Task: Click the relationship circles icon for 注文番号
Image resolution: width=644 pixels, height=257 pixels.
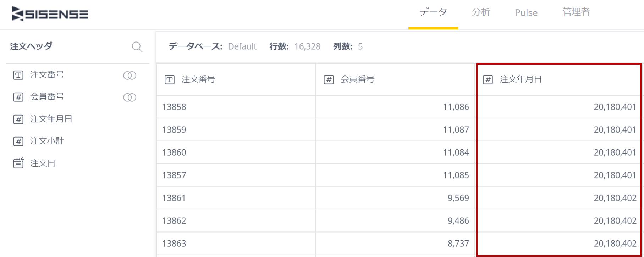Action: pos(130,76)
